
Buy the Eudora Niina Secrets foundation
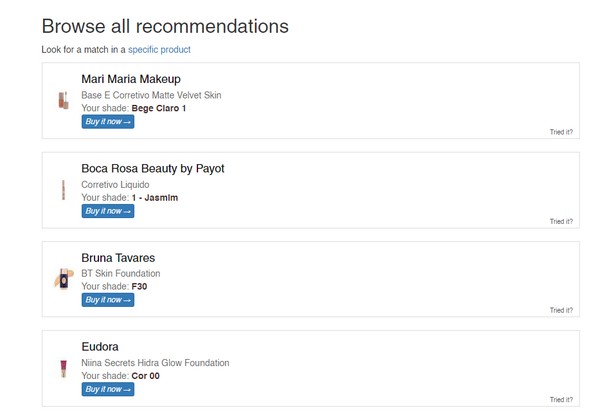107,389
